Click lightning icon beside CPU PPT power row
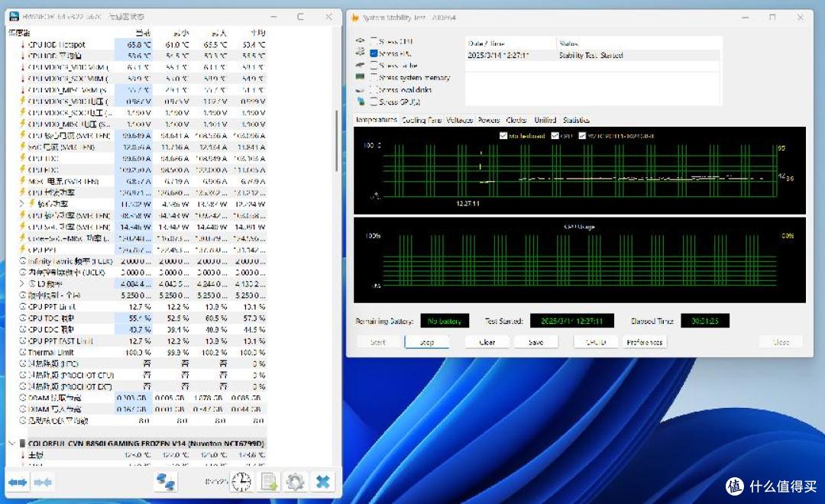This screenshot has height=504, width=825. [23, 250]
